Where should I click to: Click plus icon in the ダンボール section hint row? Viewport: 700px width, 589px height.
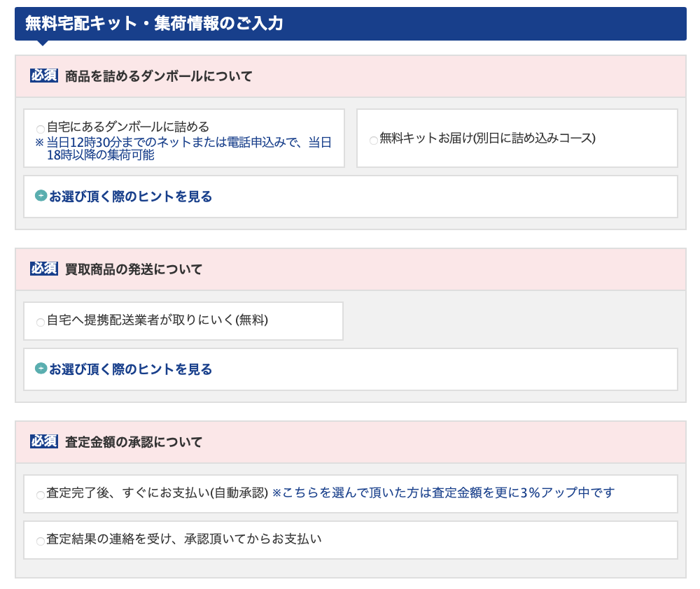coord(41,195)
